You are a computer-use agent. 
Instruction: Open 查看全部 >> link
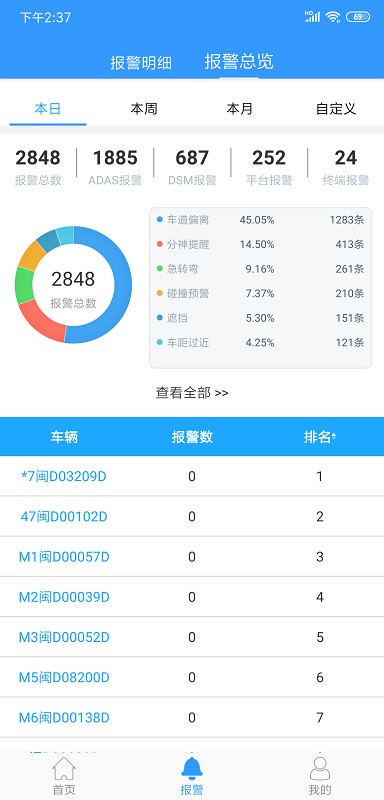click(x=192, y=392)
